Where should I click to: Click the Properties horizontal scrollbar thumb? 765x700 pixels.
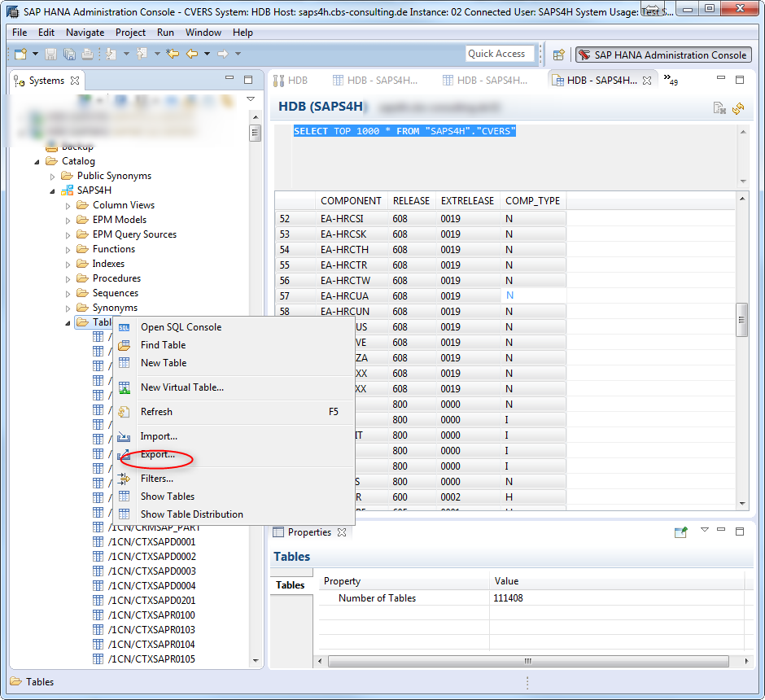[528, 662]
